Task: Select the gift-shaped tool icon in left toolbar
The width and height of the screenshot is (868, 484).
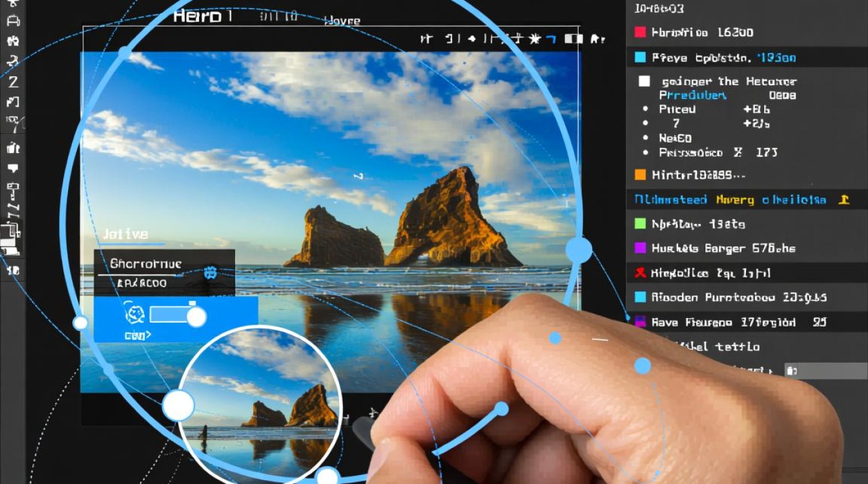Action: pos(12,148)
